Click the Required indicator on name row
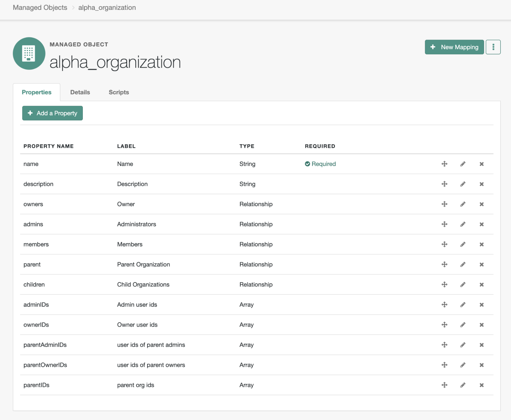 coord(320,164)
